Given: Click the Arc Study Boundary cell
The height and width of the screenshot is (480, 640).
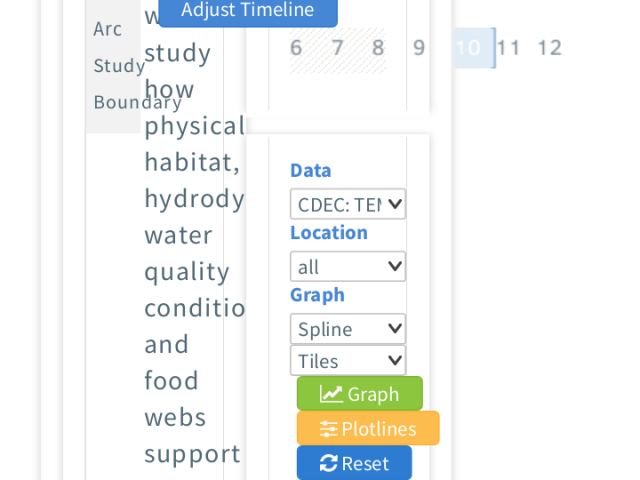Looking at the screenshot, I should (x=113, y=65).
